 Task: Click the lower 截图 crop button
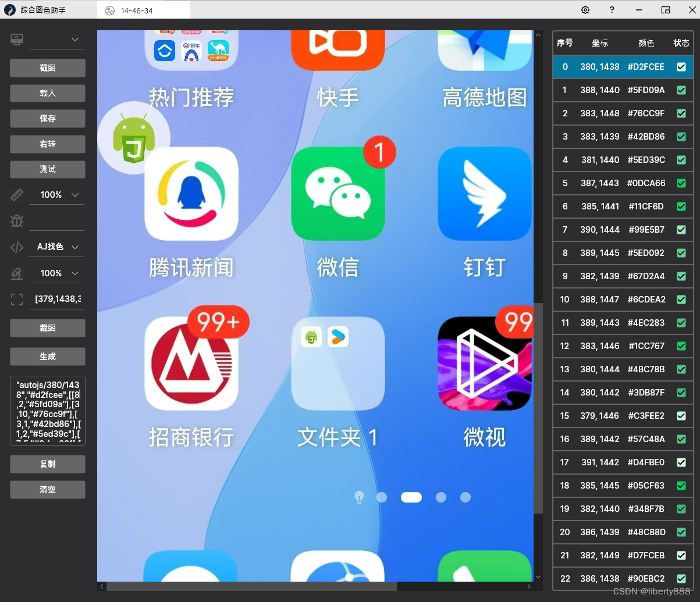point(48,328)
